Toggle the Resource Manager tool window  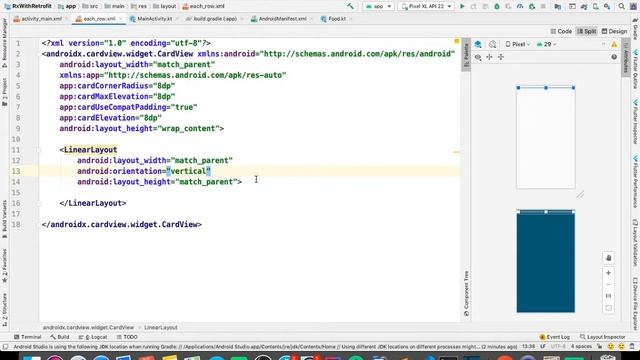coord(4,43)
